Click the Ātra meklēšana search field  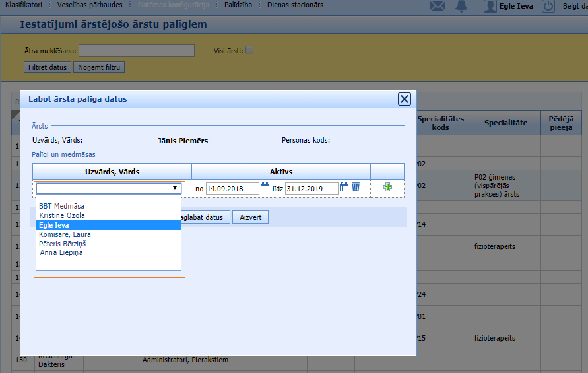137,51
